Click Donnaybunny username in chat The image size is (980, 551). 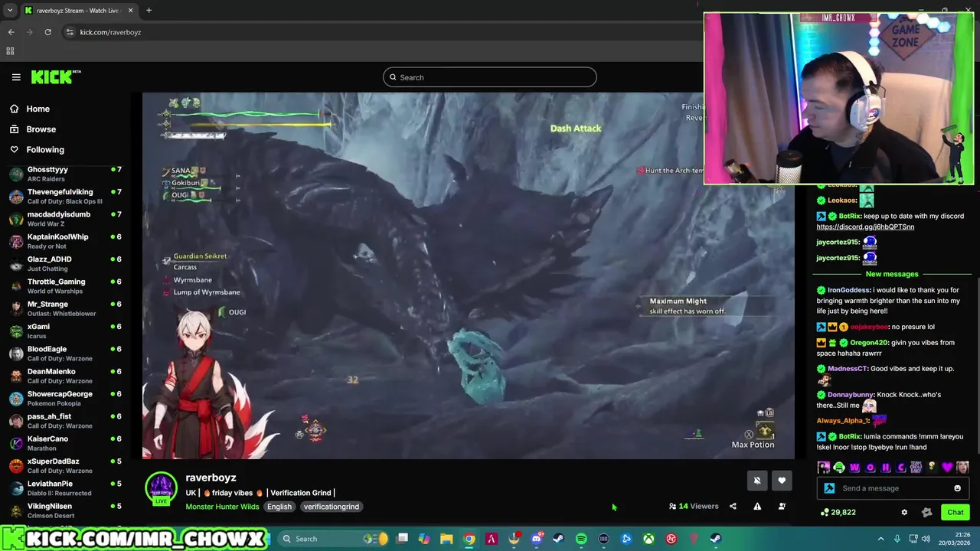(x=851, y=395)
